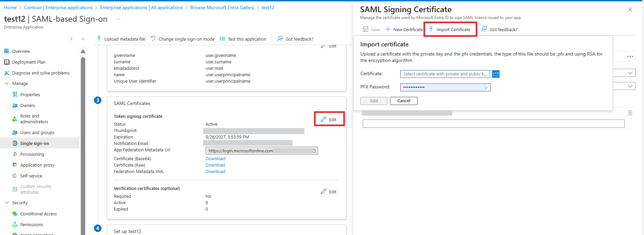The width and height of the screenshot is (644, 235).
Task: Collapse the sidebar with double chevron
Action: (83, 39)
